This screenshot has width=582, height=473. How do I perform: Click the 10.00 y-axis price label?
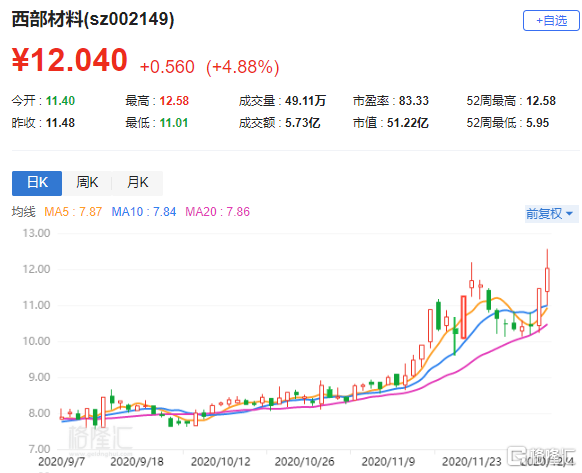pyautogui.click(x=36, y=341)
